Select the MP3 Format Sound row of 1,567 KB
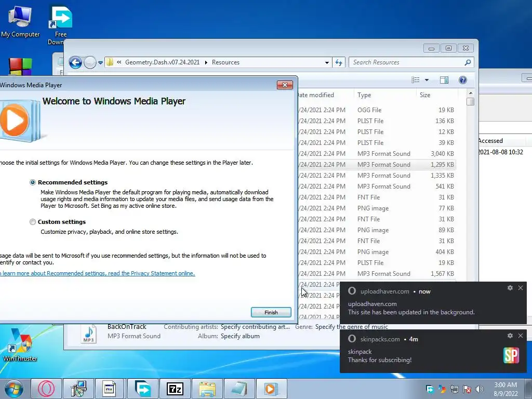Screen dimensions: 532x399 377,273
